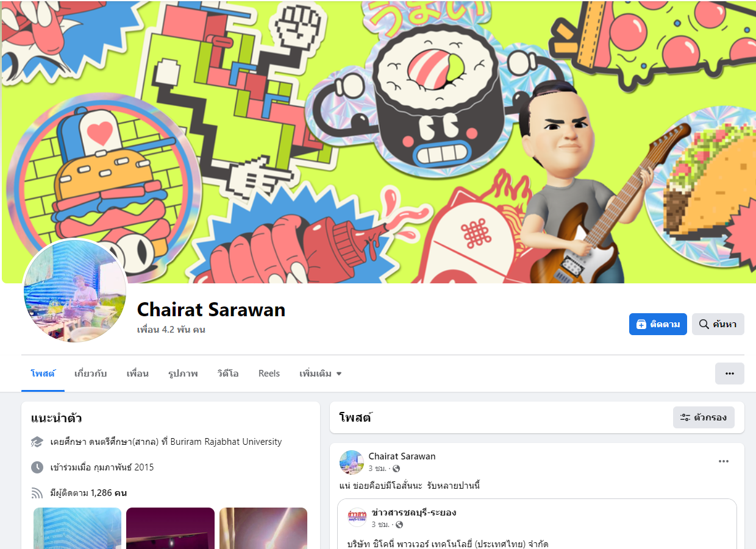Switch to the เกี่ยวกับ tab
The image size is (756, 549).
point(90,374)
